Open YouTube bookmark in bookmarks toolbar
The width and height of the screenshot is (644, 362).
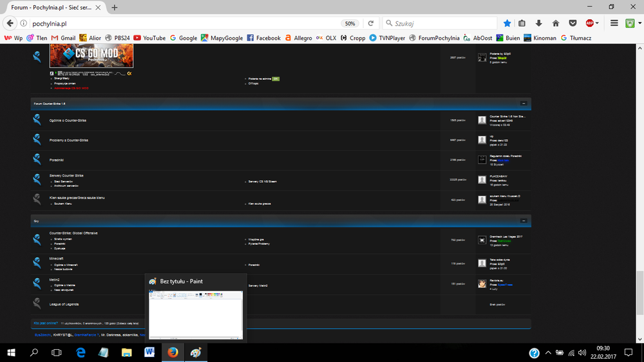tap(149, 38)
